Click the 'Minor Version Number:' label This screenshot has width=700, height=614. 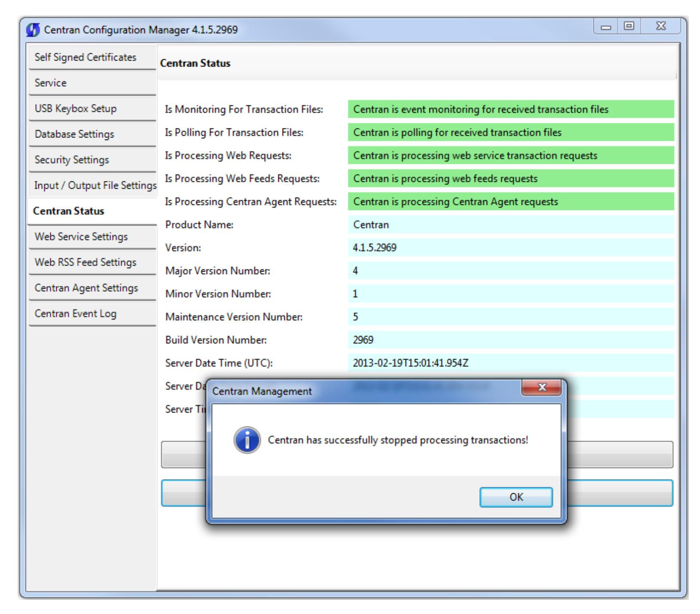[218, 294]
